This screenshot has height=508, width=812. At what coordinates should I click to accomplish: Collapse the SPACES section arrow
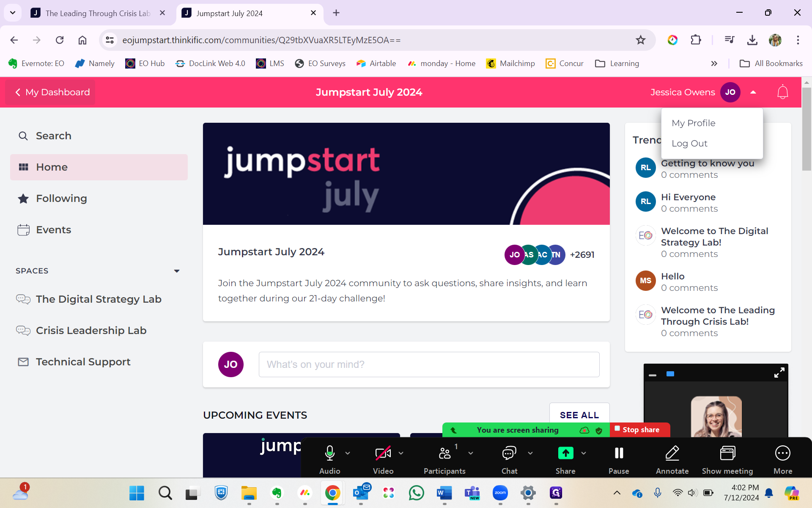[177, 271]
